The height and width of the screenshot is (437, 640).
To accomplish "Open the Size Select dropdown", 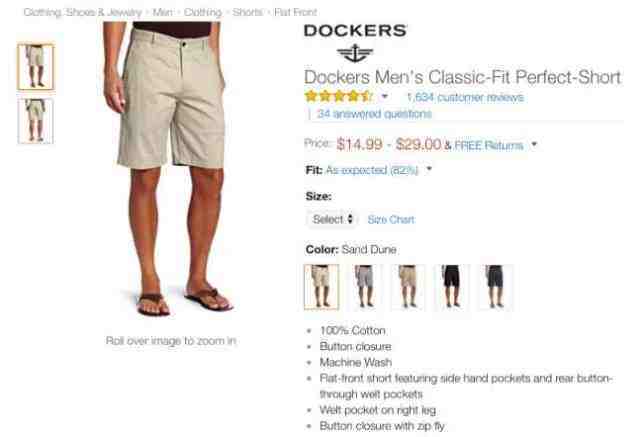I will [332, 220].
